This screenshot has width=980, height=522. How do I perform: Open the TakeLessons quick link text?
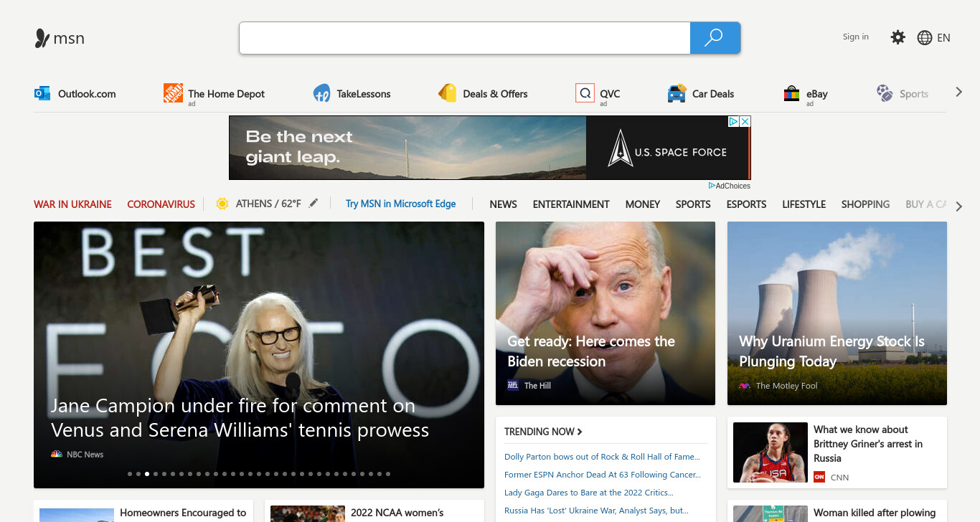tap(364, 94)
